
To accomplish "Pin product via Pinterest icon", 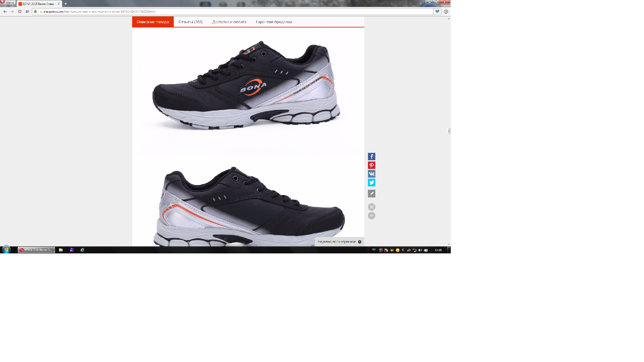I will point(371,165).
